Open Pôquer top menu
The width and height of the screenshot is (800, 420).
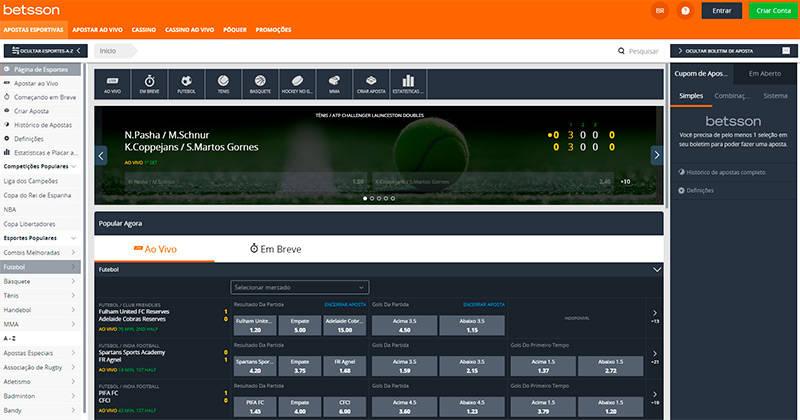click(x=235, y=30)
